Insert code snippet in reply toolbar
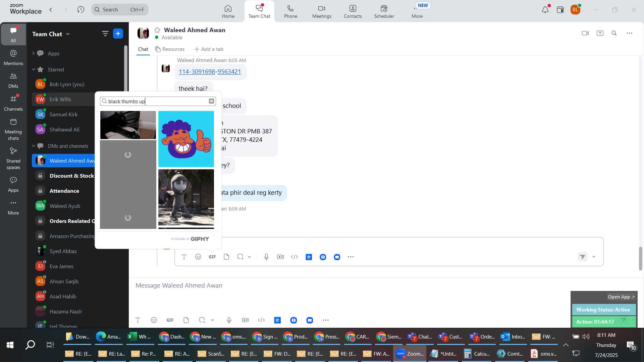 pos(294,257)
